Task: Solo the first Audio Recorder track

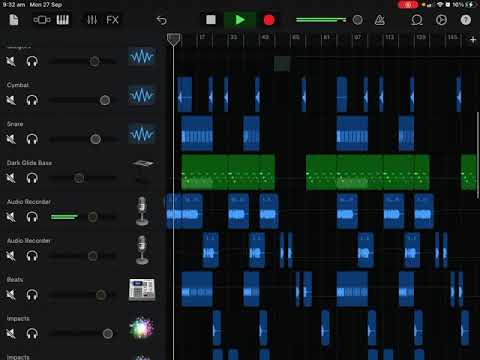Action: [32, 217]
